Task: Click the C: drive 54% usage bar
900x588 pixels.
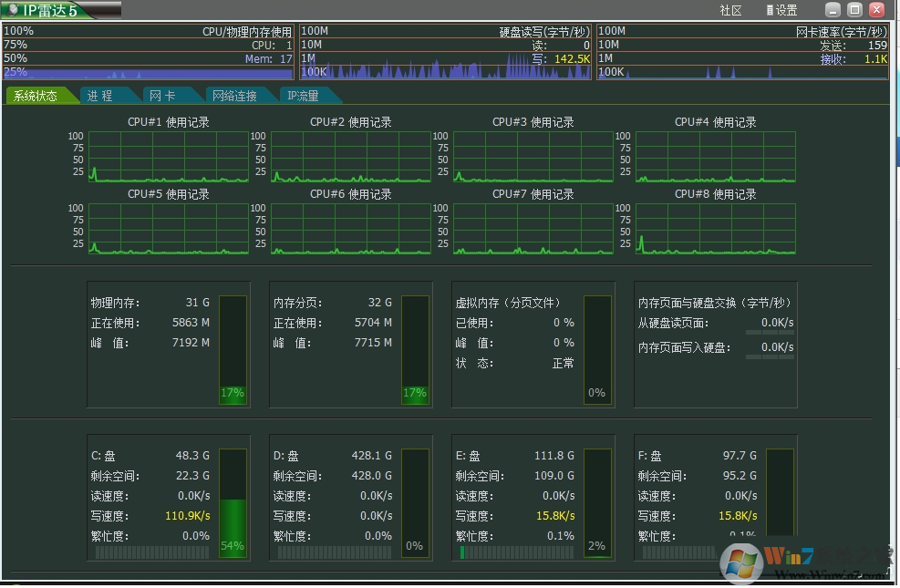Action: 233,501
